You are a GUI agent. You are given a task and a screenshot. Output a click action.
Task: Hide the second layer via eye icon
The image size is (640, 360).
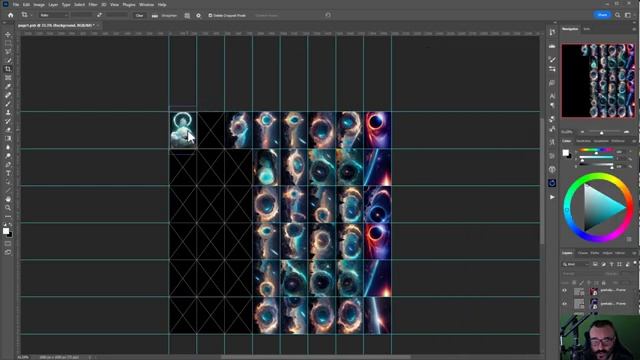564,304
